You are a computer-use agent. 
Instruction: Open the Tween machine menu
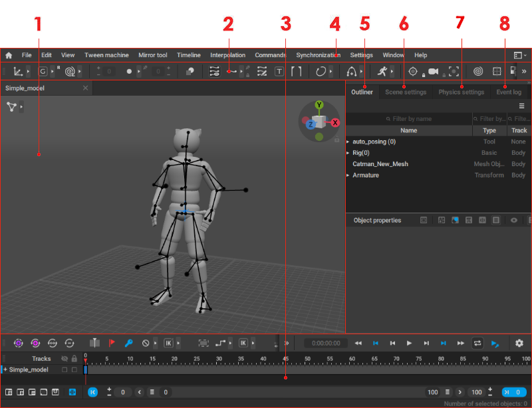[x=106, y=55]
